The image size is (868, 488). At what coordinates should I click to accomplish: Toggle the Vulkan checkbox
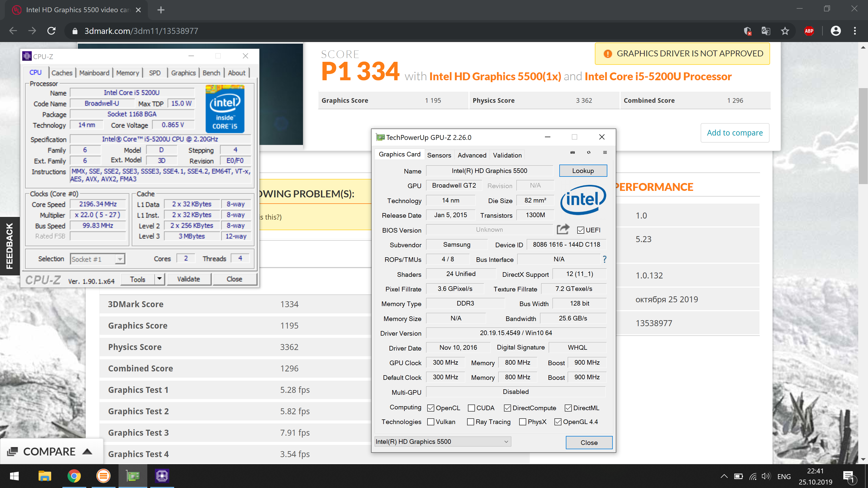pos(430,422)
